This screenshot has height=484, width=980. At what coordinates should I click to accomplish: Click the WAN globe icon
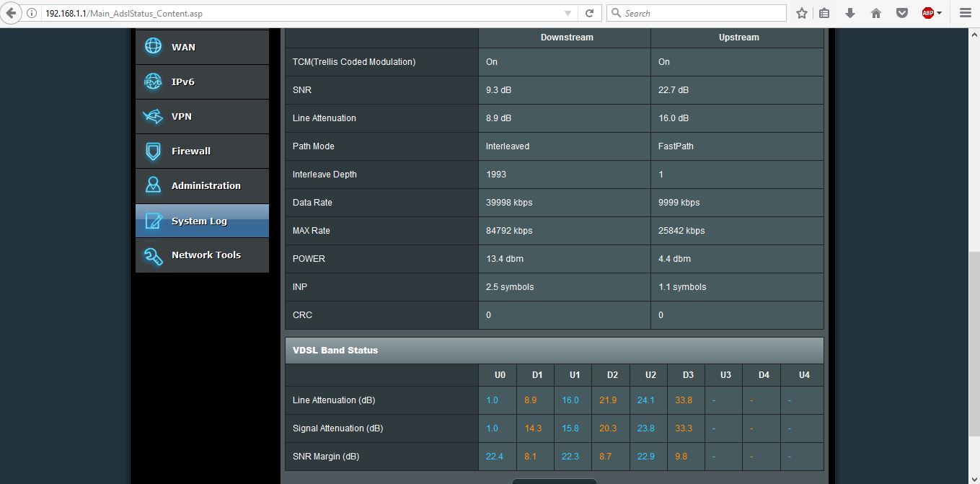pyautogui.click(x=153, y=46)
